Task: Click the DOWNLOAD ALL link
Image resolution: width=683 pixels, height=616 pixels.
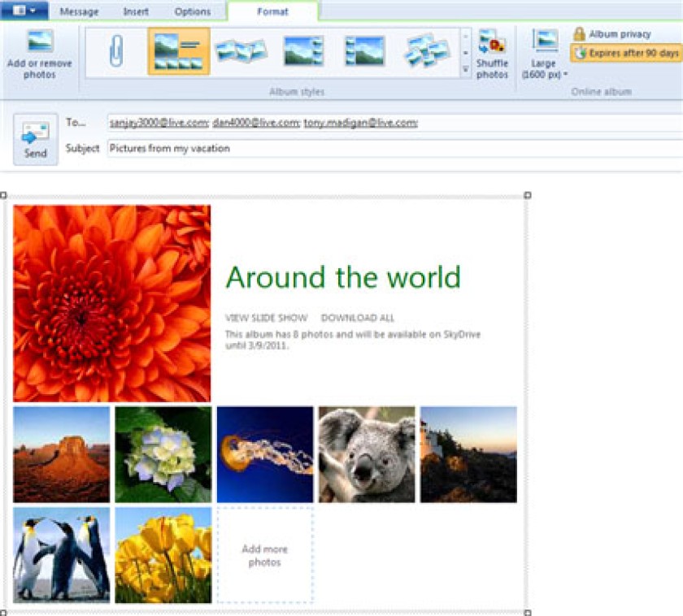Action: (x=357, y=318)
